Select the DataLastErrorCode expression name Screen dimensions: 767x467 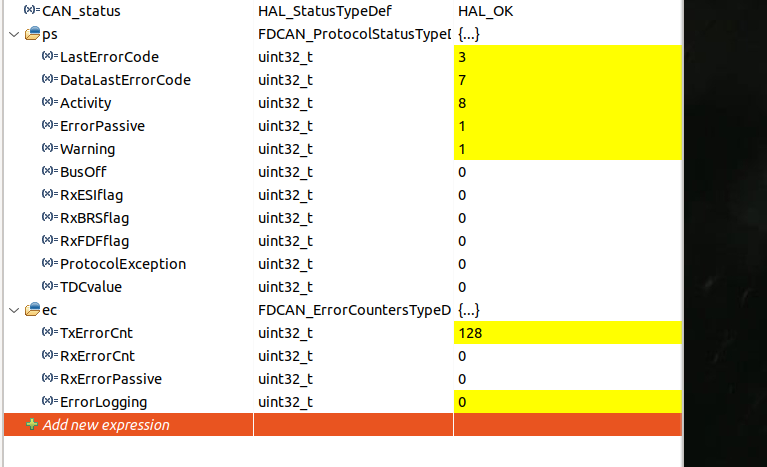pyautogui.click(x=125, y=80)
